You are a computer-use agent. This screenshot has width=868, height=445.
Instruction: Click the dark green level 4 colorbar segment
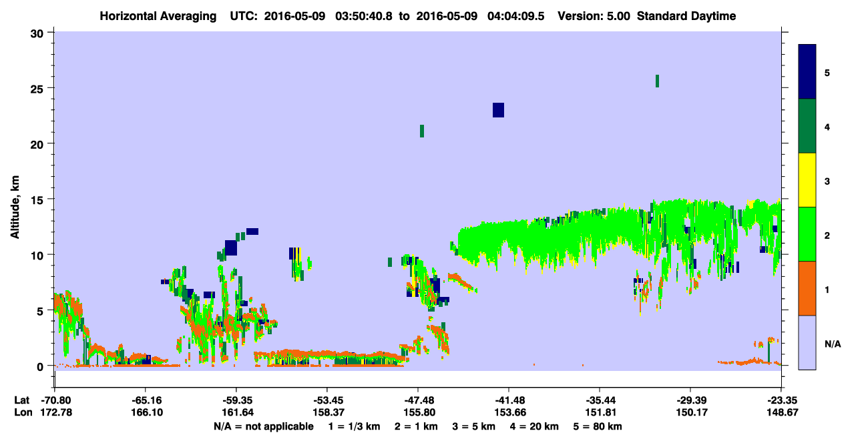(x=807, y=126)
